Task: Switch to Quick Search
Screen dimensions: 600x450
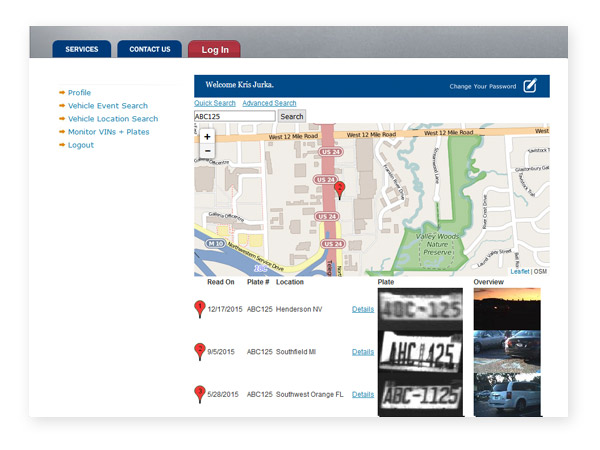Action: click(215, 103)
